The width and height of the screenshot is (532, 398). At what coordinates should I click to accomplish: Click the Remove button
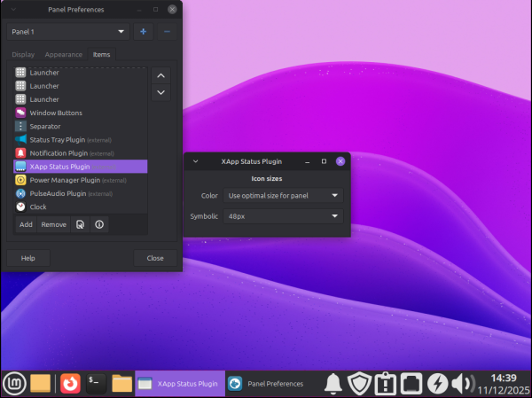(53, 224)
